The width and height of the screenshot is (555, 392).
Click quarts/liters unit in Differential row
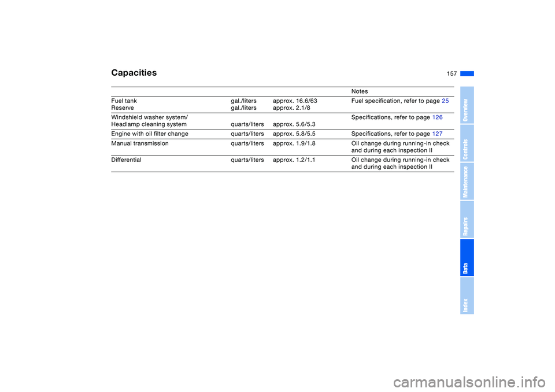click(x=247, y=160)
